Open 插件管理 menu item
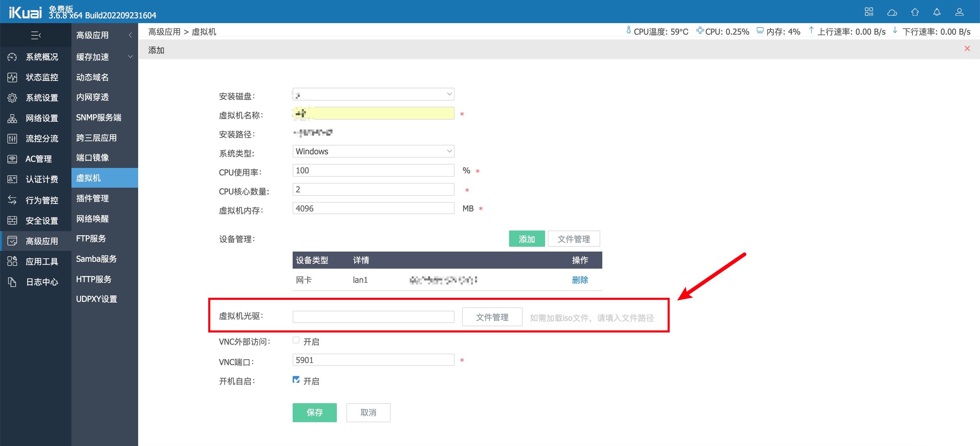 click(93, 198)
